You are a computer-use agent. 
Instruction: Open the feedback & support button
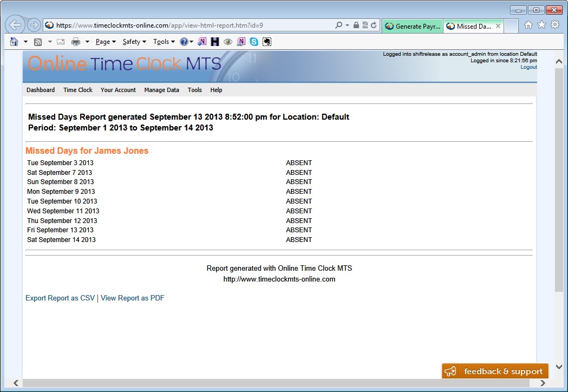(x=495, y=371)
